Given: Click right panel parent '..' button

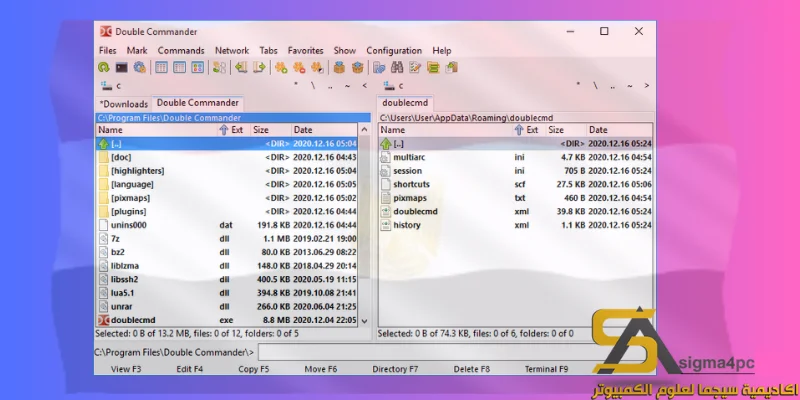Looking at the screenshot, I should tap(613, 86).
